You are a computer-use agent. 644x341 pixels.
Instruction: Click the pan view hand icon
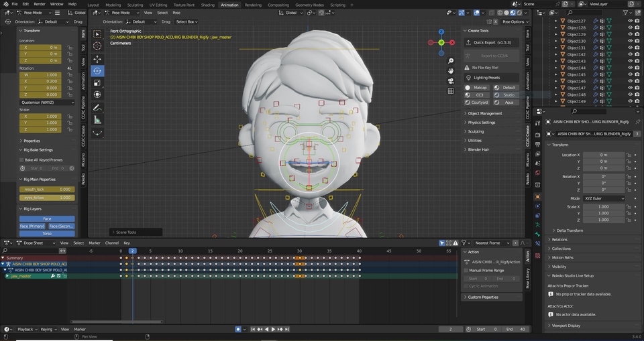coord(451,71)
